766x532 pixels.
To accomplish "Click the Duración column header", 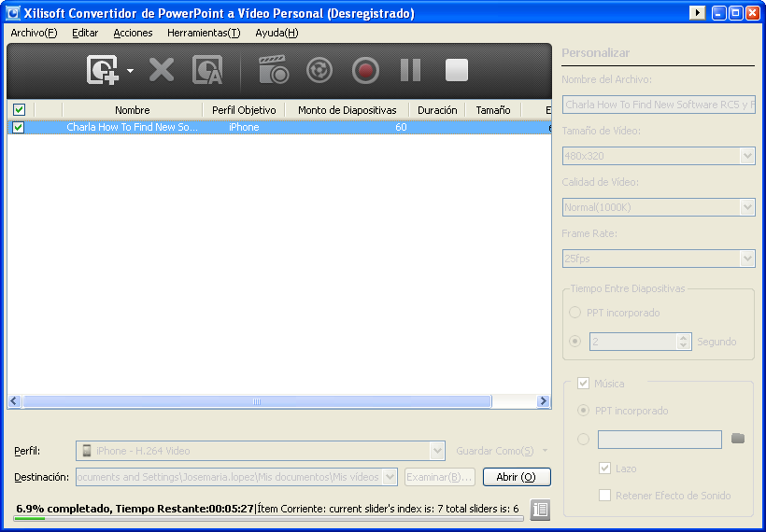I will tap(437, 110).
